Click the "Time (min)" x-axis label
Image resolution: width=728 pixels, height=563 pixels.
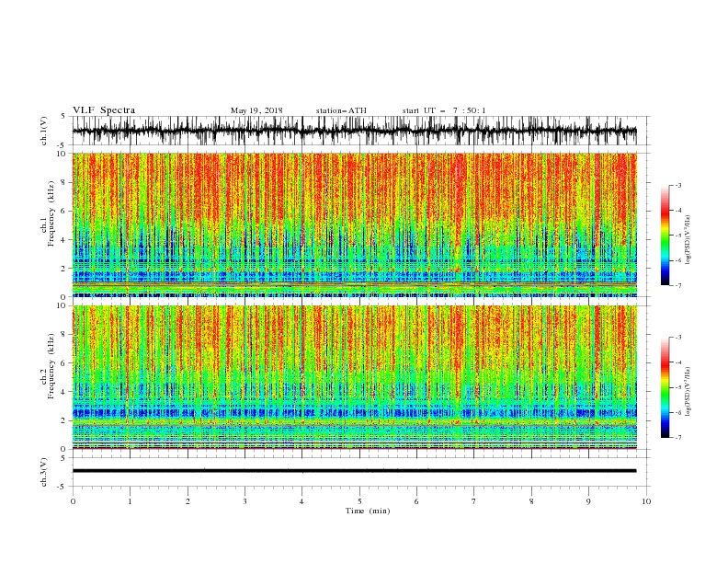tap(368, 511)
